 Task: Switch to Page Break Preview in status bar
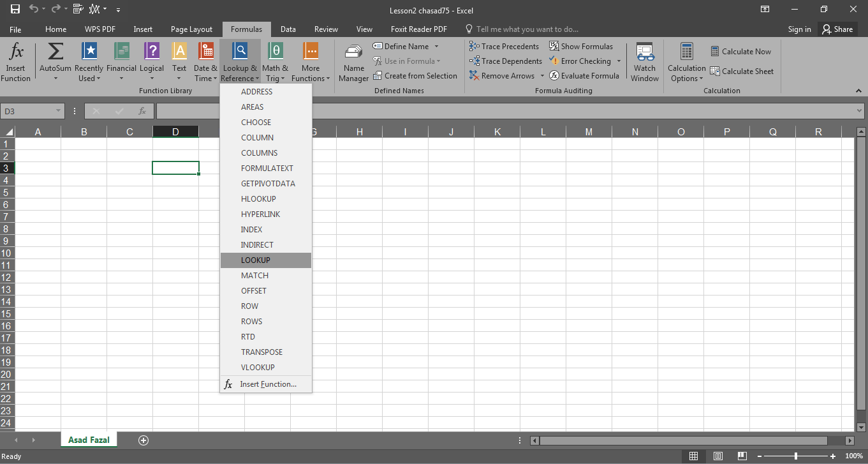pos(742,456)
